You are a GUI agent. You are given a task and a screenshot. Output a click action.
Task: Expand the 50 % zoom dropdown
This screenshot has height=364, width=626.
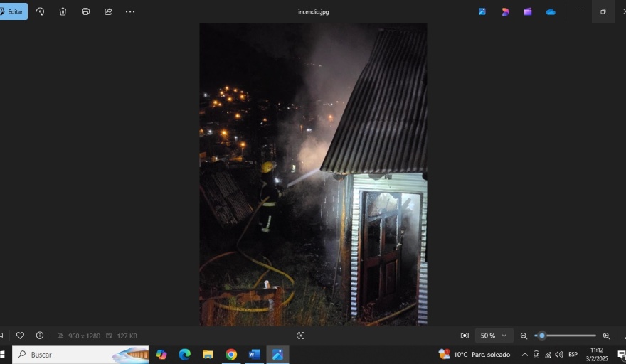[494, 336]
